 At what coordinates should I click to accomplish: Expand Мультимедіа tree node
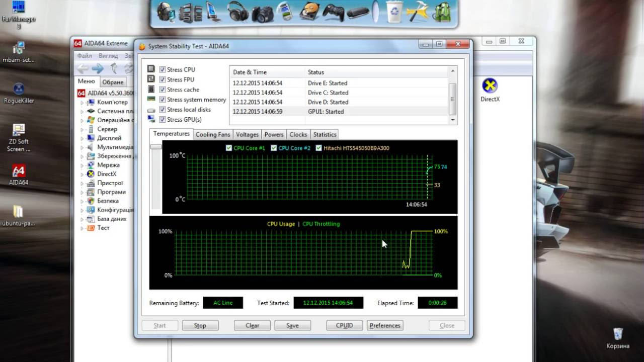coord(83,147)
